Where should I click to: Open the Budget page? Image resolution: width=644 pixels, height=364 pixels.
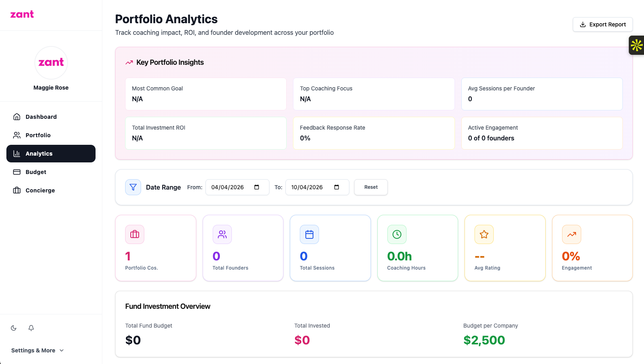tap(51, 172)
